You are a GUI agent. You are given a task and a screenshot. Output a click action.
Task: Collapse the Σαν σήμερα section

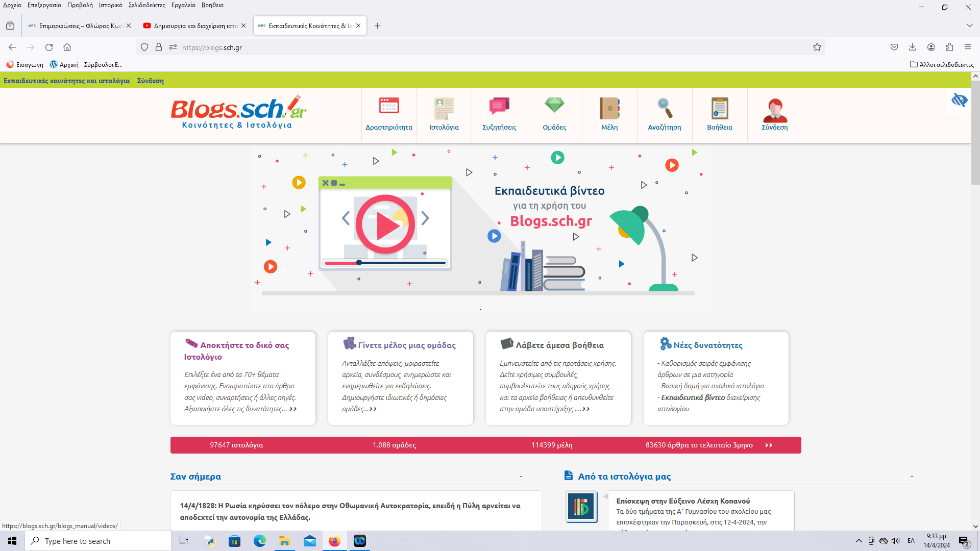tap(521, 477)
